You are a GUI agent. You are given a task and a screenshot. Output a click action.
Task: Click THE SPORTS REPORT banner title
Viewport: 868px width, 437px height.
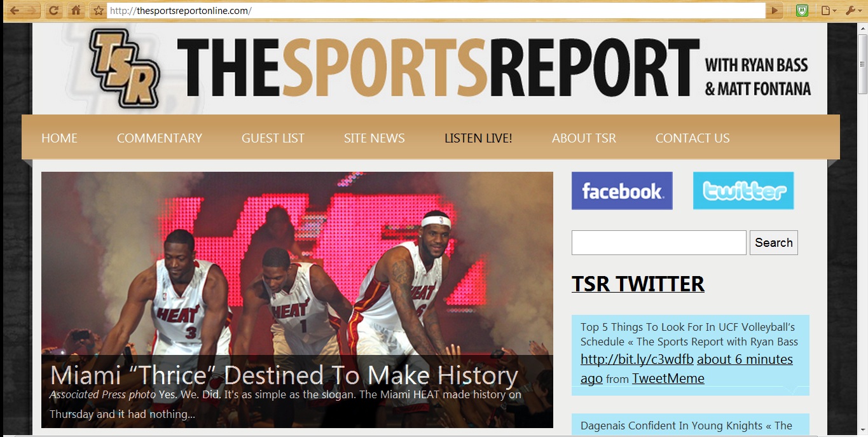(438, 66)
